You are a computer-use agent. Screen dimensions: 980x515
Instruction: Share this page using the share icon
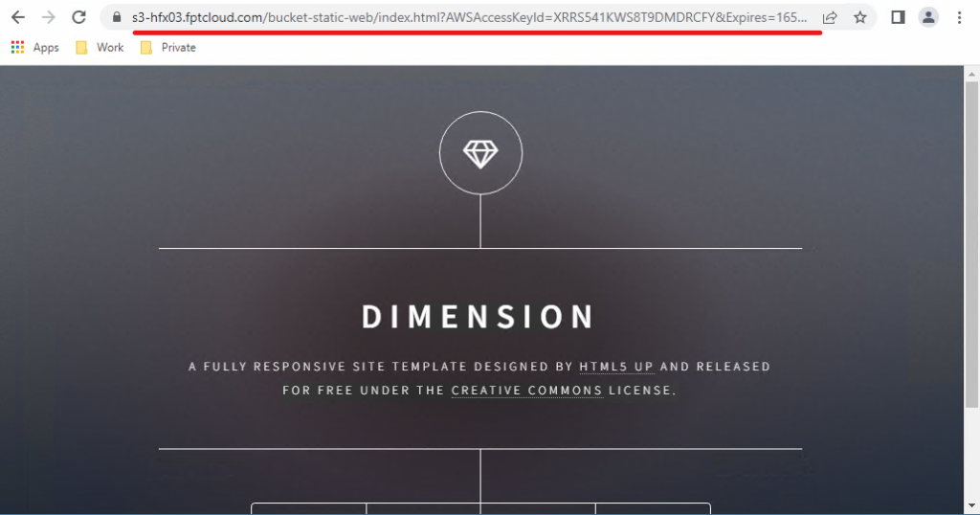pyautogui.click(x=830, y=17)
